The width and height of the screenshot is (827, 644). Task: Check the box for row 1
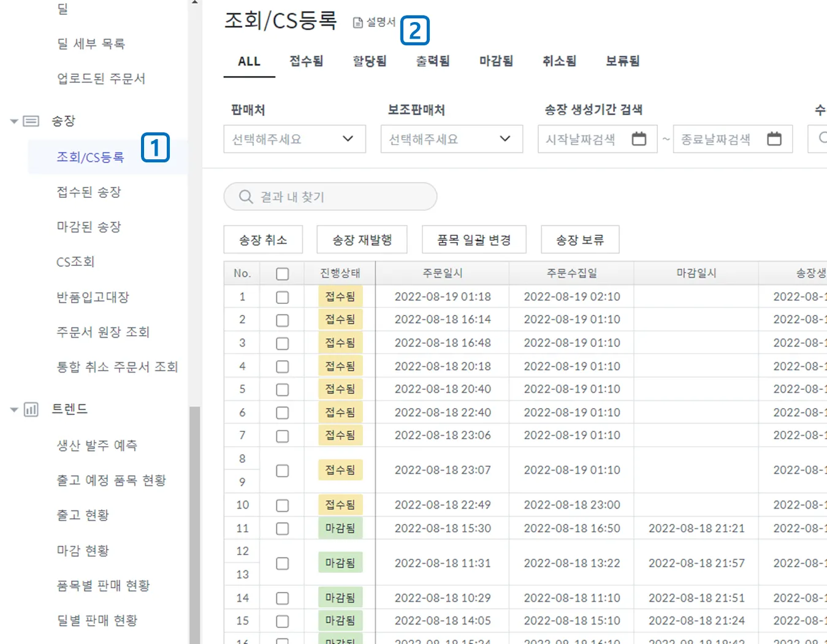tap(283, 297)
